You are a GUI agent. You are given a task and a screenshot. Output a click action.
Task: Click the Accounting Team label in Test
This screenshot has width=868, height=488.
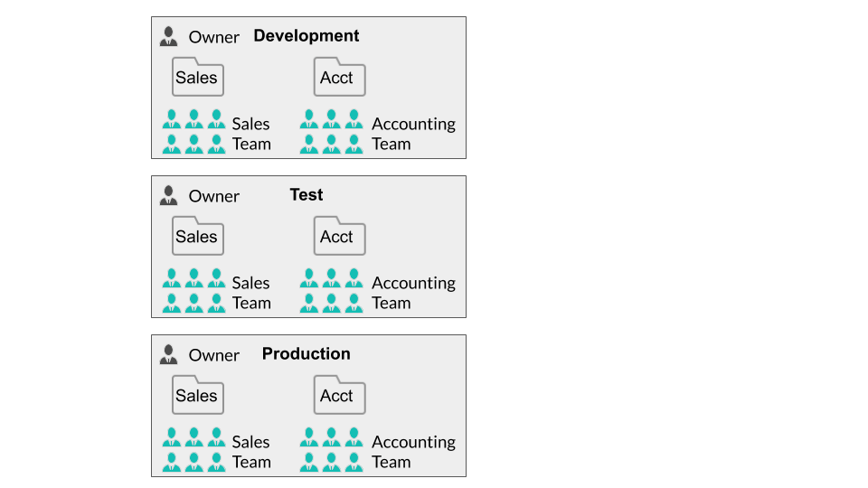tap(413, 293)
